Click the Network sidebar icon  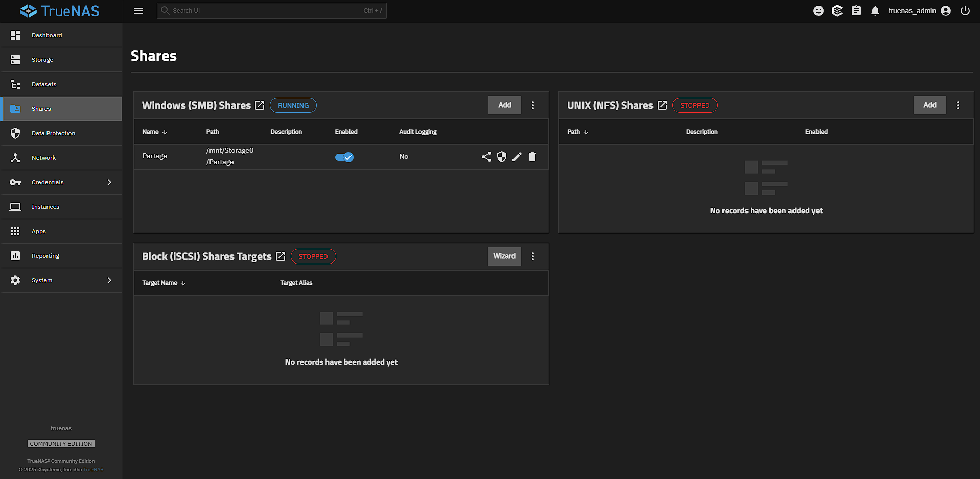(x=15, y=158)
